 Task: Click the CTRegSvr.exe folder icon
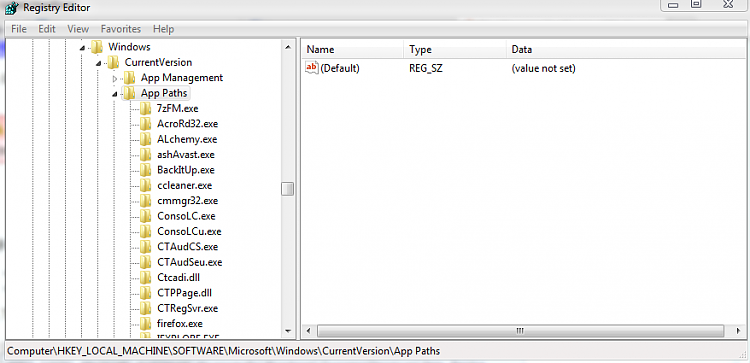click(x=145, y=308)
